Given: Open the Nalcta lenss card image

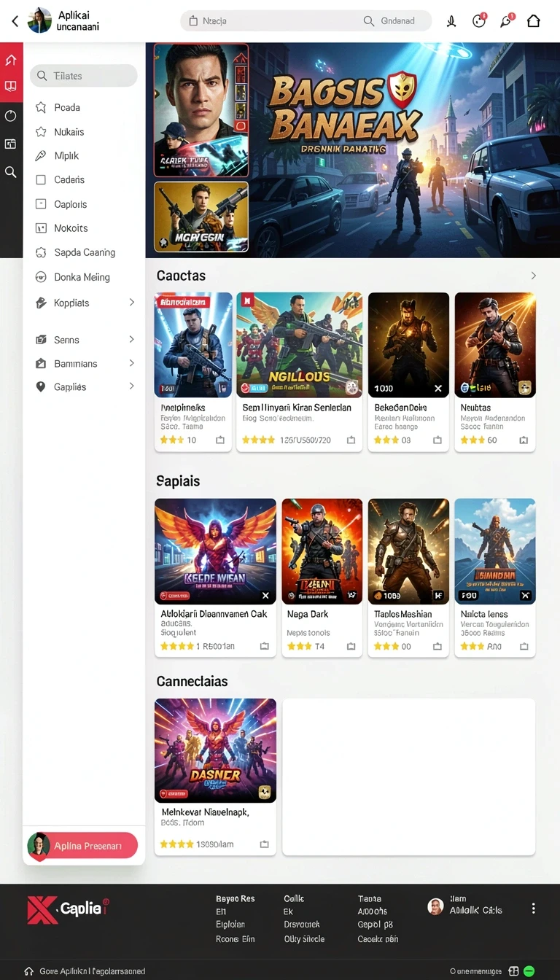Looking at the screenshot, I should 495,551.
